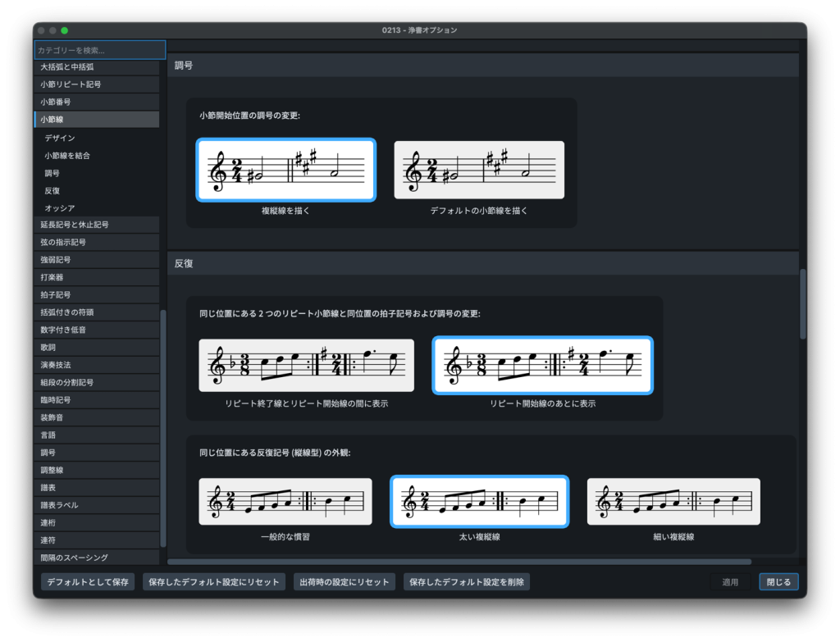Select the 細い複縦線 barline example

coord(673,501)
